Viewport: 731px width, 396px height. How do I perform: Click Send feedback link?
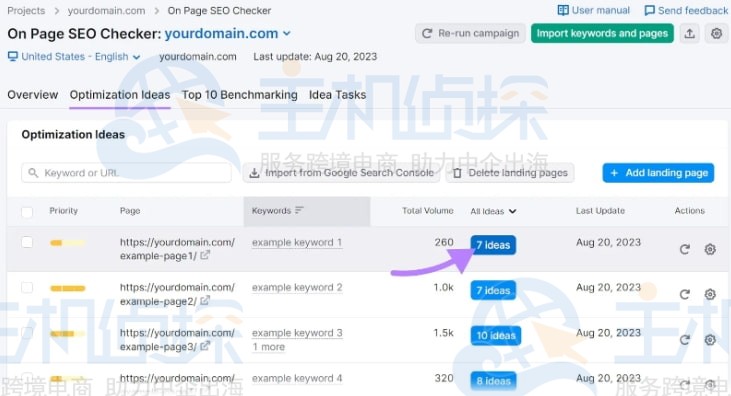click(x=686, y=10)
